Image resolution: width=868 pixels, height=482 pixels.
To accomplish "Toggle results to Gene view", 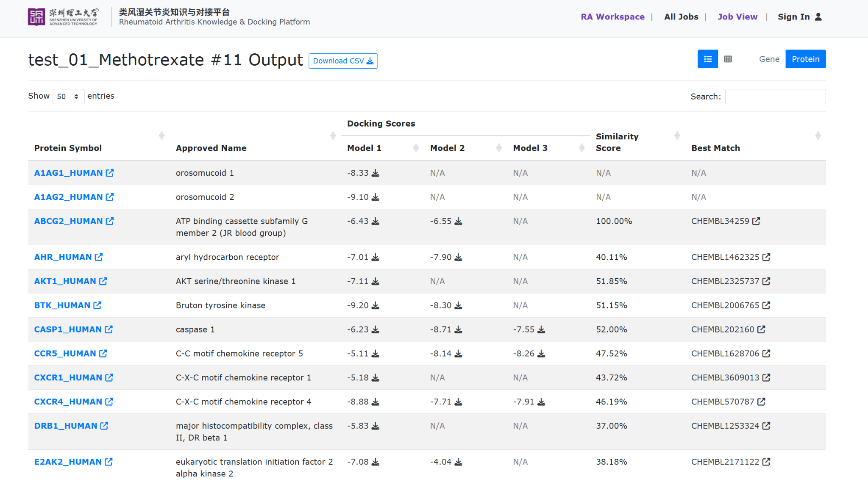I will coord(769,59).
